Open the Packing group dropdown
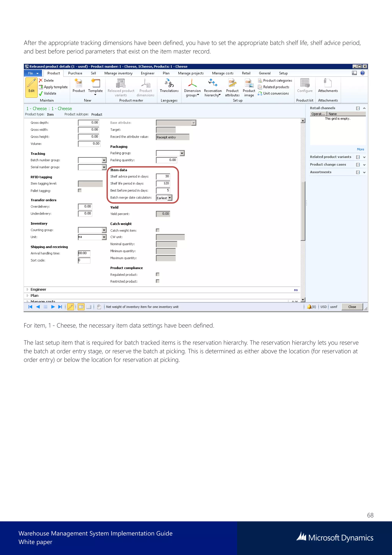 [182, 153]
